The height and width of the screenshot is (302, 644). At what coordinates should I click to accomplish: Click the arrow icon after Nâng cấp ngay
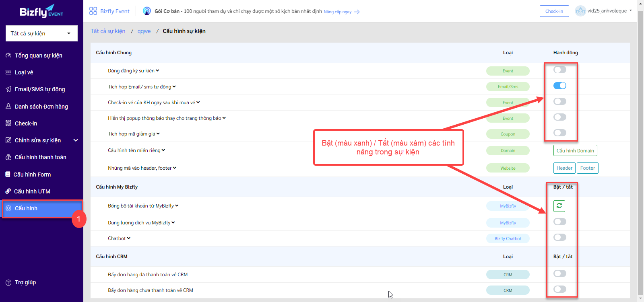coord(357,12)
